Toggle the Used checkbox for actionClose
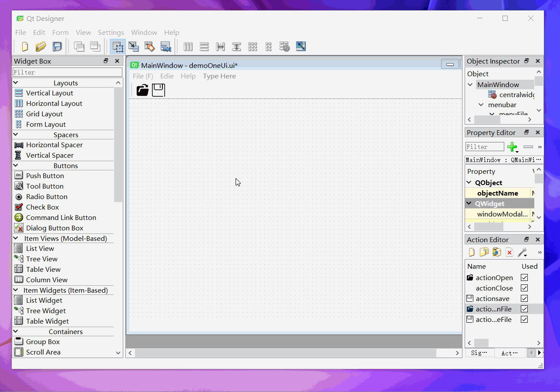The height and width of the screenshot is (392, 560). pos(524,288)
